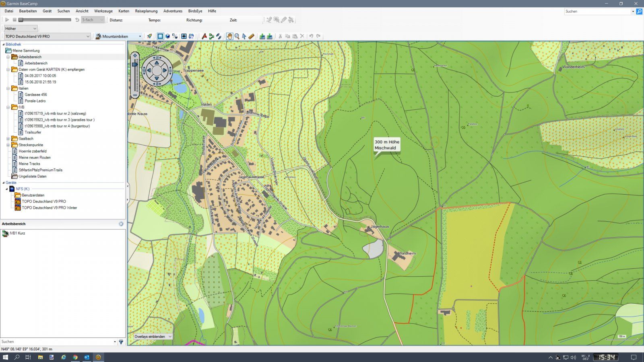
Task: Pan map west with the left arrow
Action: pyautogui.click(x=149, y=71)
